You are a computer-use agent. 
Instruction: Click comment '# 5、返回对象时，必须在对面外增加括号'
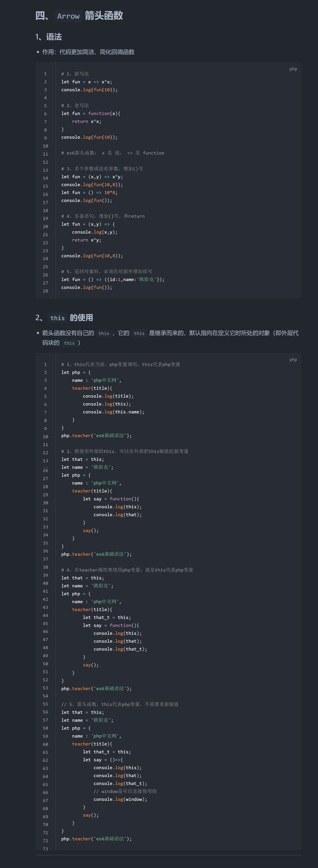107,272
